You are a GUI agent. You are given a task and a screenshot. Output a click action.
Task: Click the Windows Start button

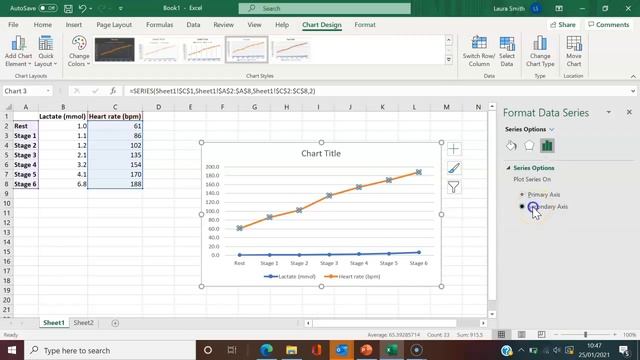pyautogui.click(x=12, y=350)
